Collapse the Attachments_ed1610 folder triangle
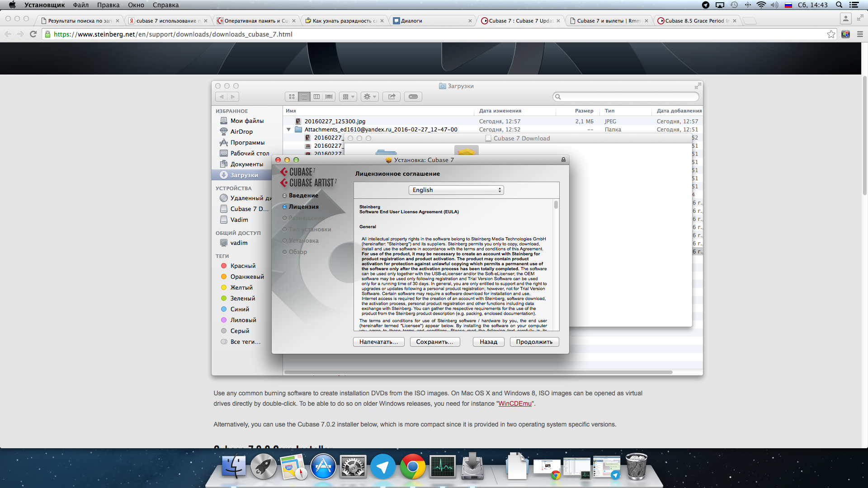This screenshot has width=868, height=488. click(289, 130)
